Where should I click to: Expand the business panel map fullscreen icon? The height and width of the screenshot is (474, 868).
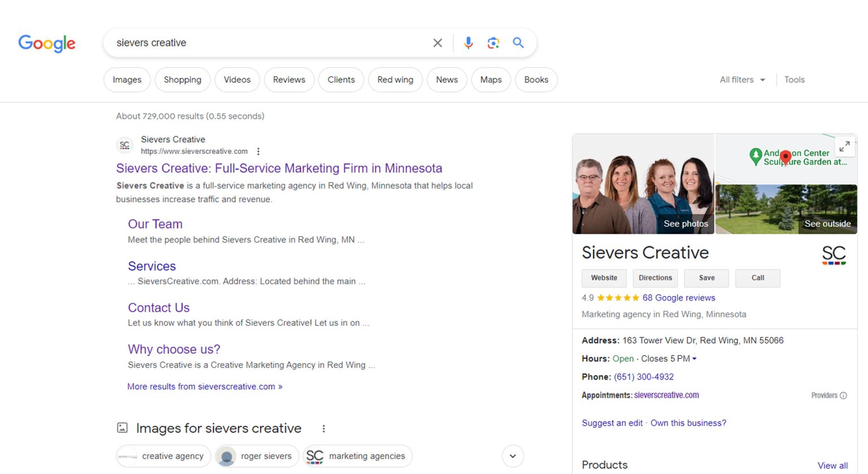point(844,146)
